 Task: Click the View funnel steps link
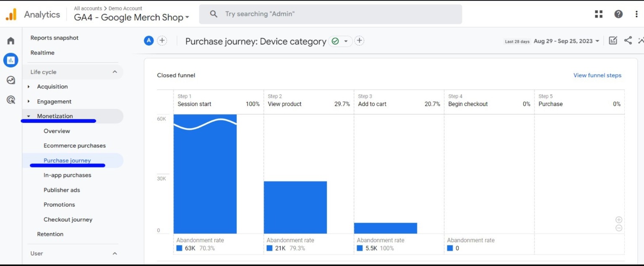click(x=597, y=75)
